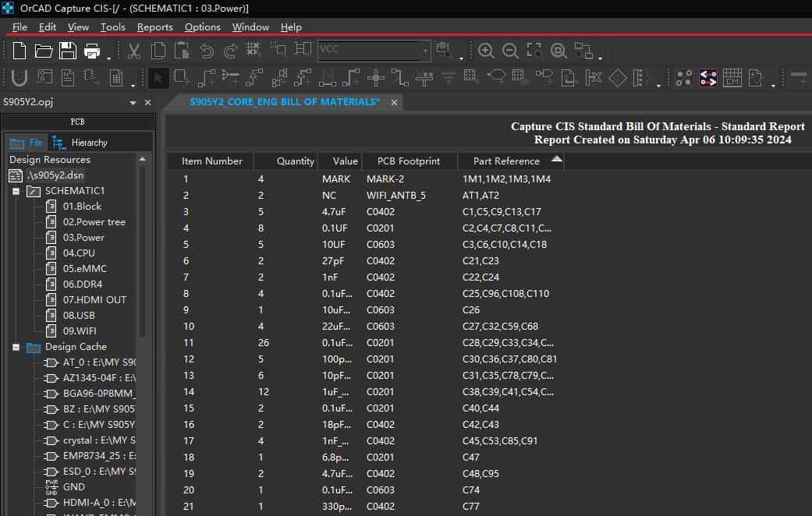Open the Tools menu
Screen dimensions: 812x516
coord(112,27)
